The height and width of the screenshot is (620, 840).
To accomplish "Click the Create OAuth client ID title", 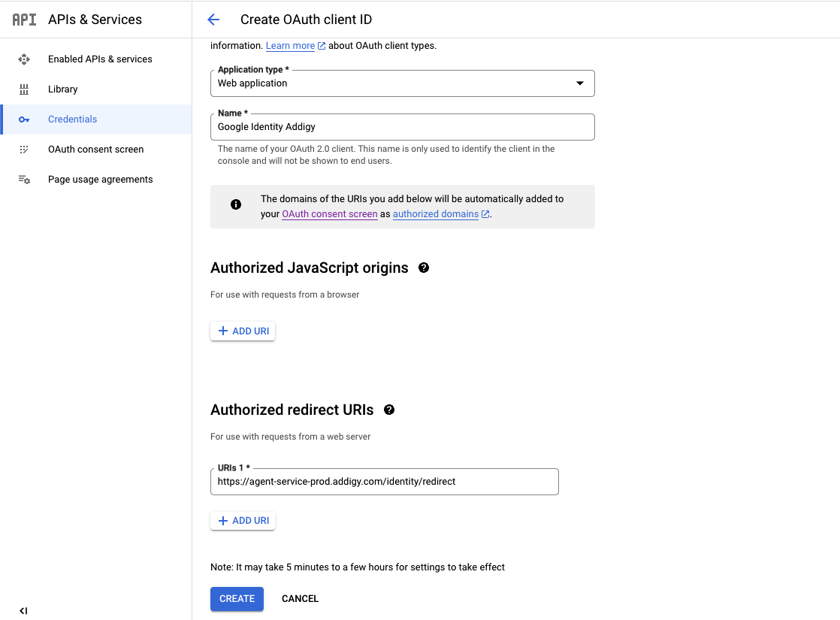I will click(306, 20).
